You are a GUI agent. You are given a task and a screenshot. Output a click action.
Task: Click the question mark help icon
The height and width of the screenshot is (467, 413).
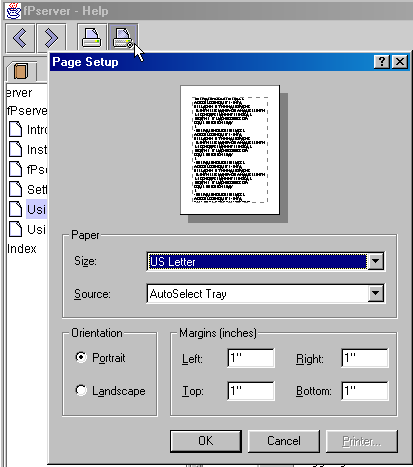click(382, 62)
